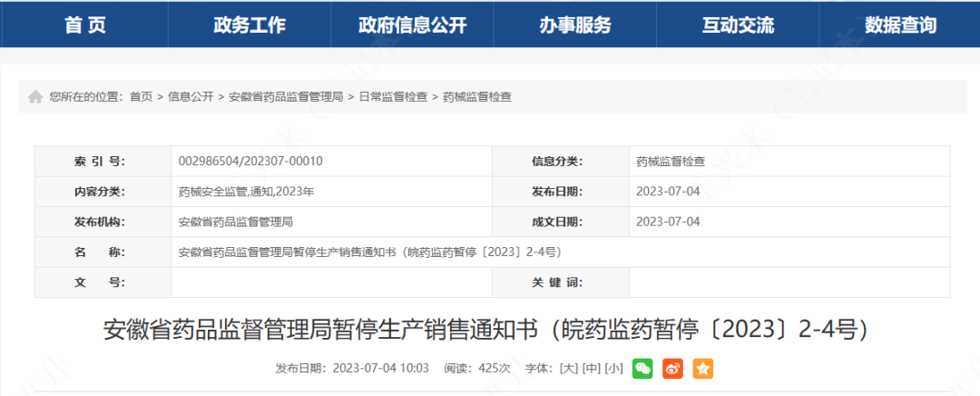Open the 政府信息公开 navigation tab
The width and height of the screenshot is (980, 396).
[413, 25]
